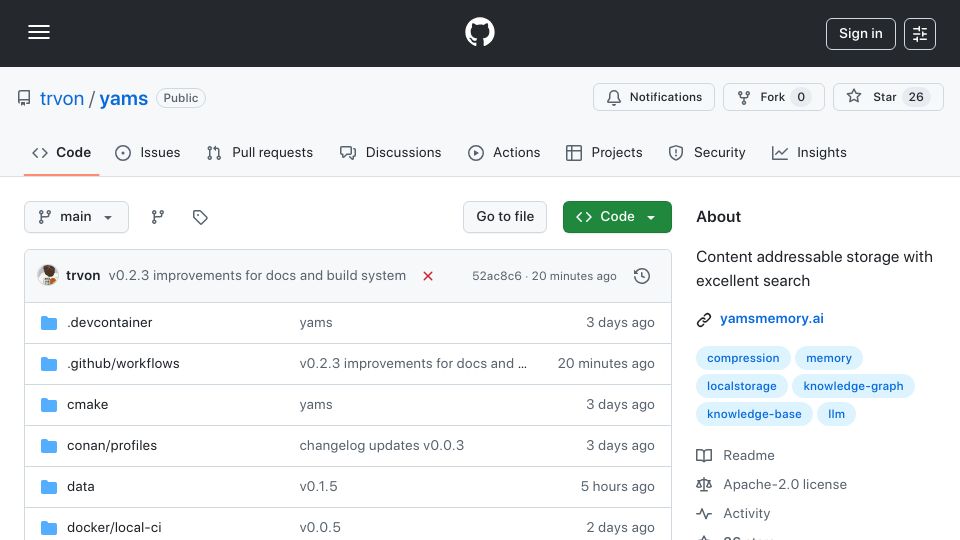Open trvon's avatar in the commit row

48,276
